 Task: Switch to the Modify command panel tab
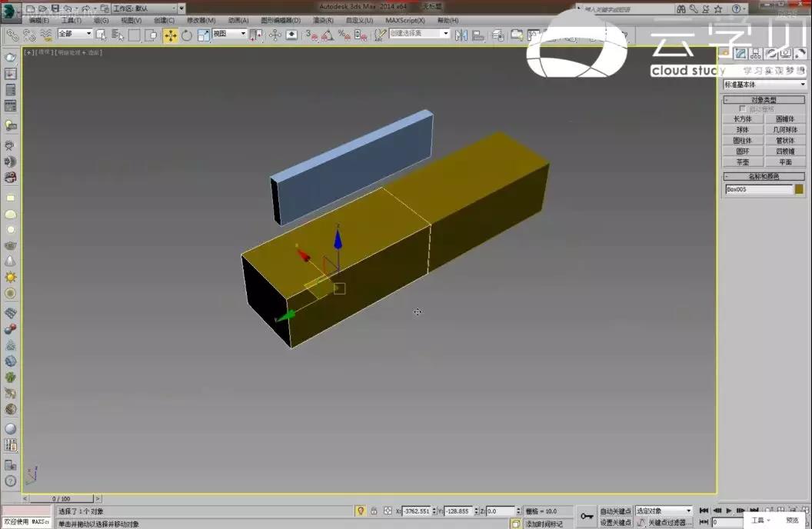tap(740, 53)
